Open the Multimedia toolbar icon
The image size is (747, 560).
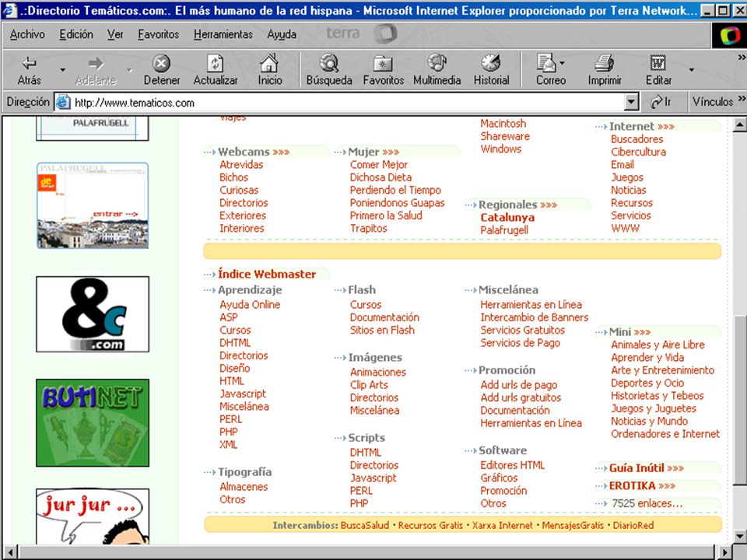pos(437,63)
